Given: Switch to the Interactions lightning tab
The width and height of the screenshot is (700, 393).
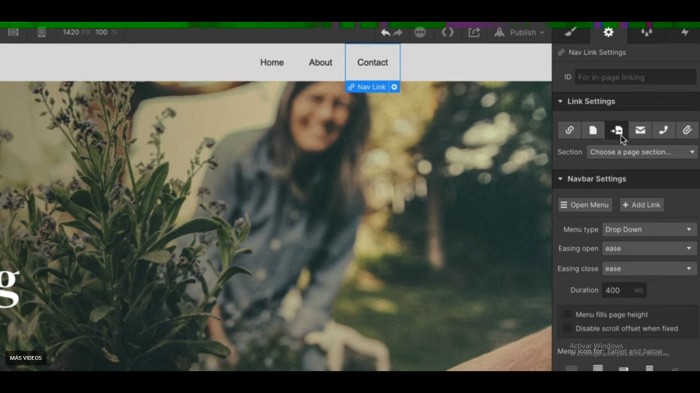Looking at the screenshot, I should tap(684, 32).
